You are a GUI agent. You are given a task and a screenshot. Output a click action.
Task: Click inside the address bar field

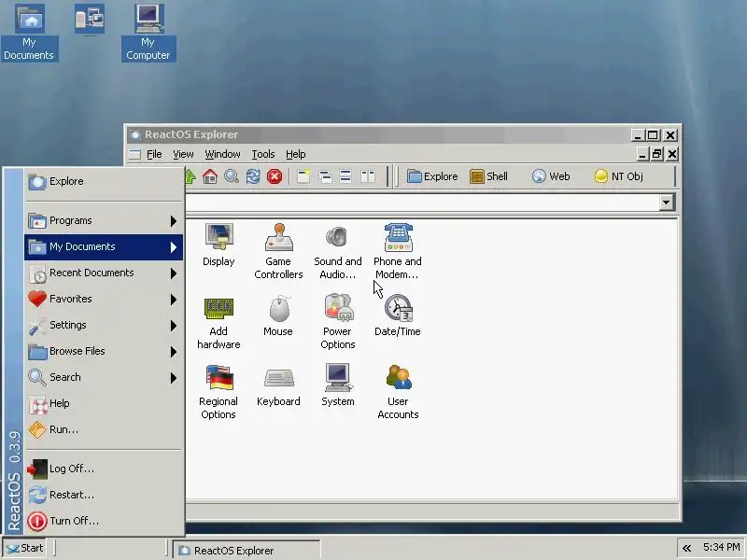tap(422, 203)
